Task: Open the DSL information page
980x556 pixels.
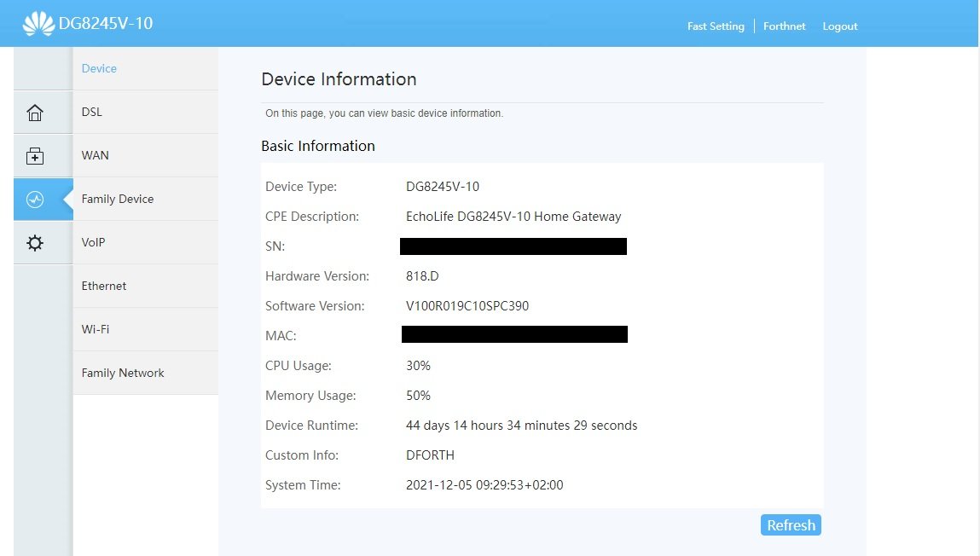Action: [x=92, y=112]
